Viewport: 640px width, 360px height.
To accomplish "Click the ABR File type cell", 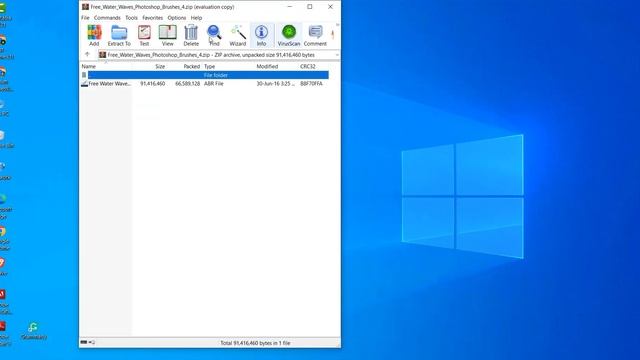I will click(x=214, y=84).
